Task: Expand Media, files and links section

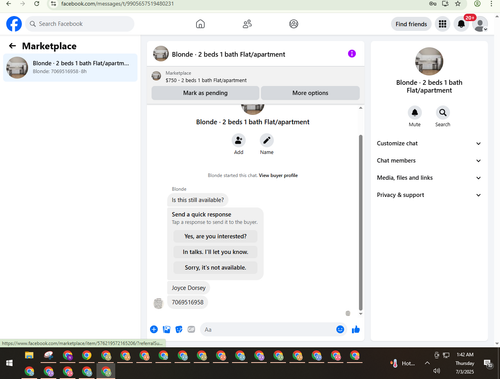Action: (x=429, y=178)
